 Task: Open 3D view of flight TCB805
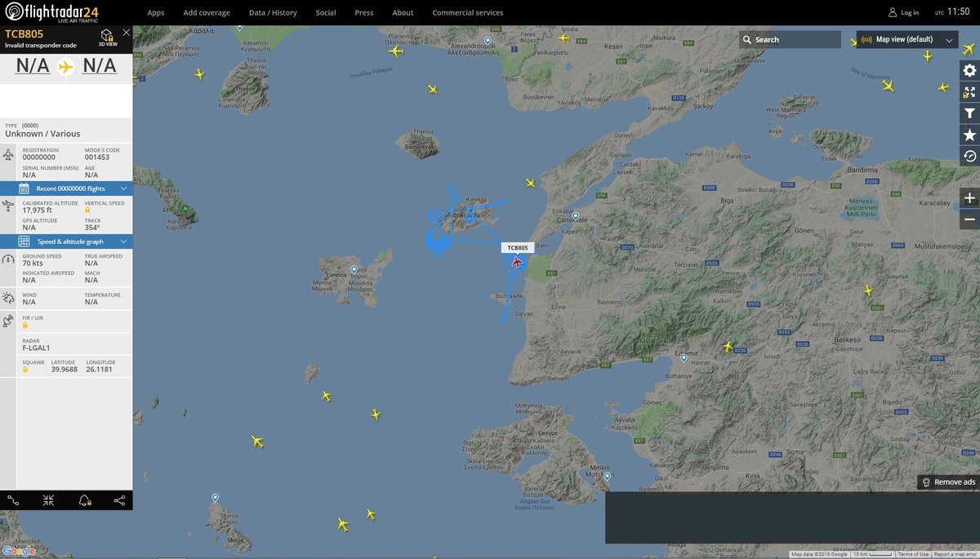(x=107, y=38)
